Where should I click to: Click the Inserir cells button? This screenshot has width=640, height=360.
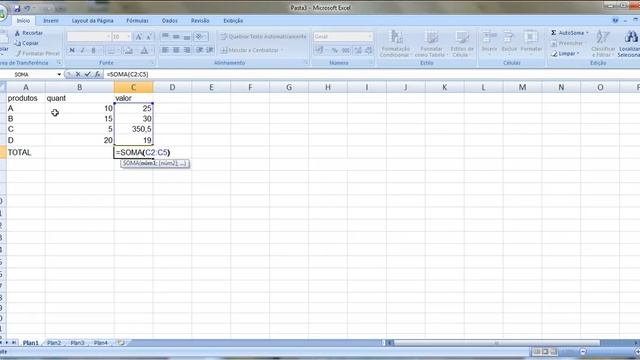coord(489,42)
